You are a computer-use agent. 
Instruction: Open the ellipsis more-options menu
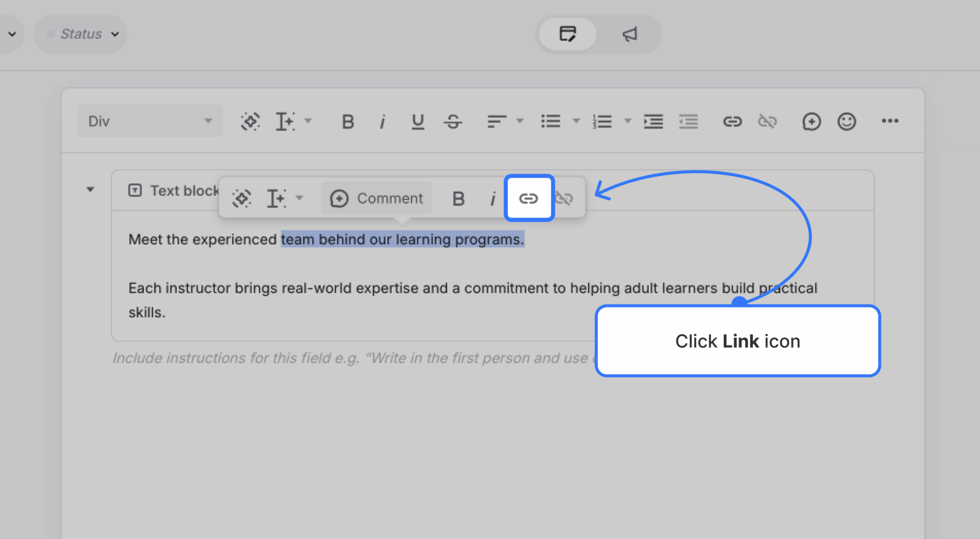[890, 121]
